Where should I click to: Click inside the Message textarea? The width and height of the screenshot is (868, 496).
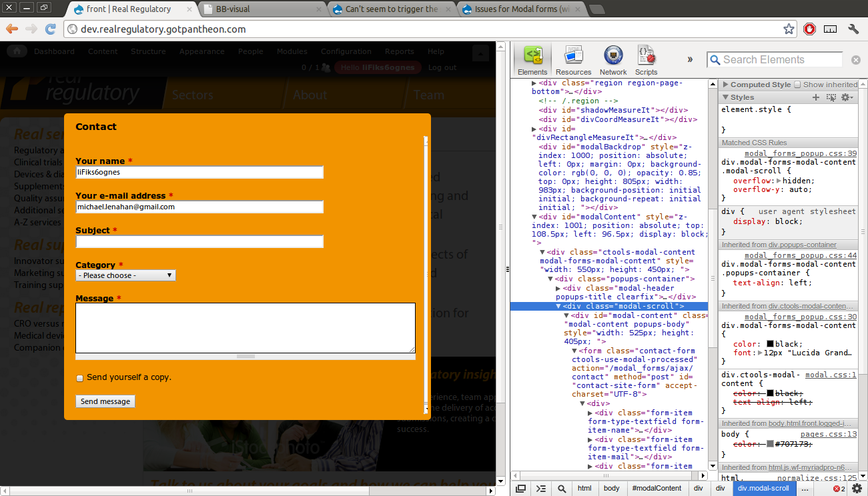pos(246,328)
